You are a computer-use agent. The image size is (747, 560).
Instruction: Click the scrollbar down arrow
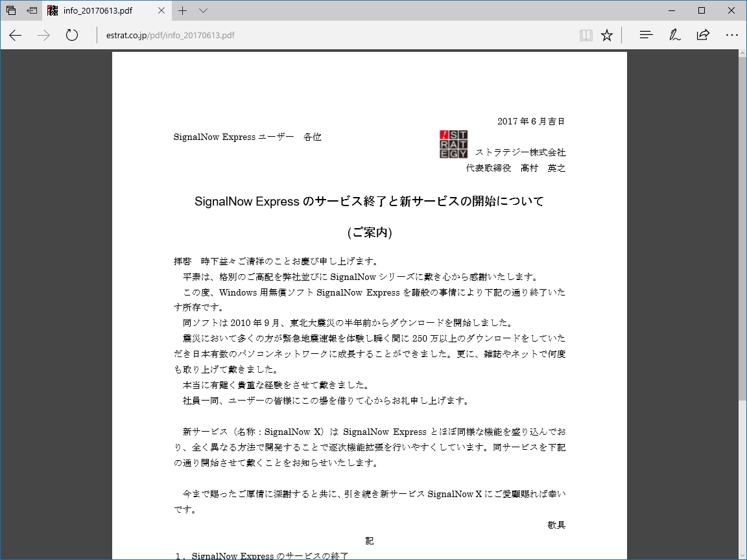click(x=742, y=555)
